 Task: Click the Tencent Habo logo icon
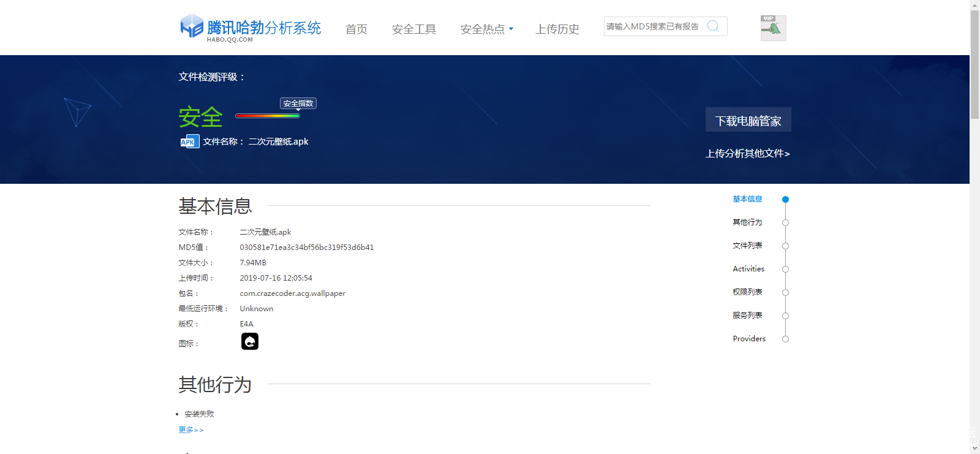click(192, 26)
